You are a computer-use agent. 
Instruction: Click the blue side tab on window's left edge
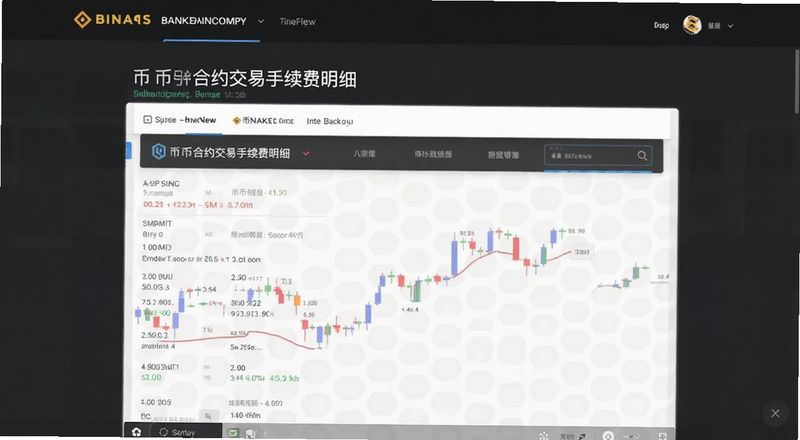coord(129,151)
